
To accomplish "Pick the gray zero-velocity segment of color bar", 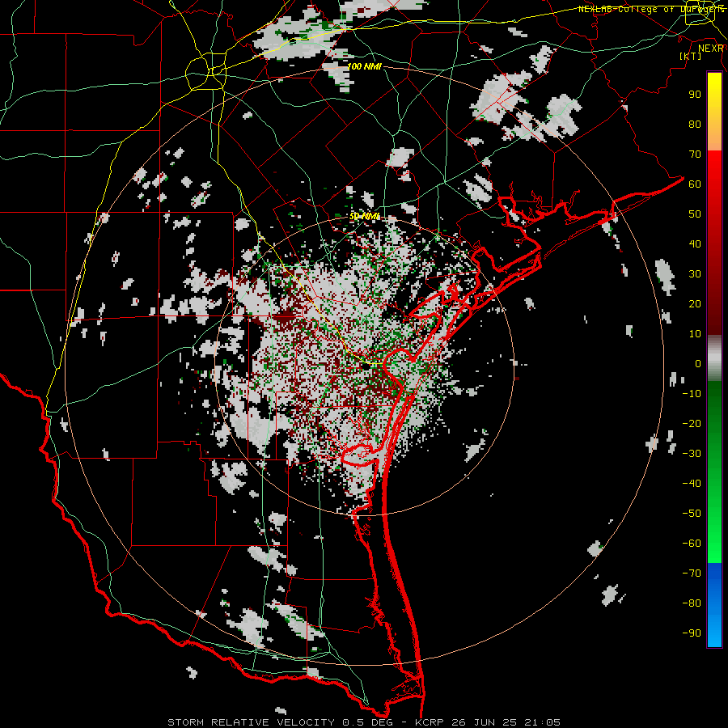I will (x=714, y=358).
